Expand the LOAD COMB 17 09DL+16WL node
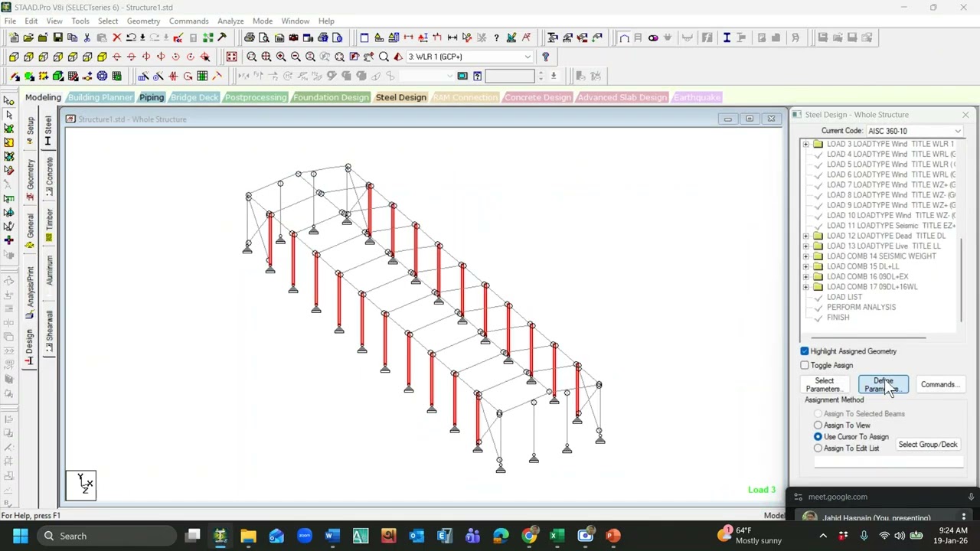980x551 pixels. point(805,287)
